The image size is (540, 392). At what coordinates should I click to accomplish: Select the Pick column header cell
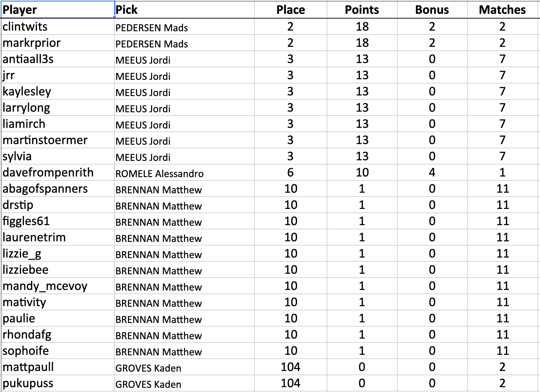(x=184, y=10)
